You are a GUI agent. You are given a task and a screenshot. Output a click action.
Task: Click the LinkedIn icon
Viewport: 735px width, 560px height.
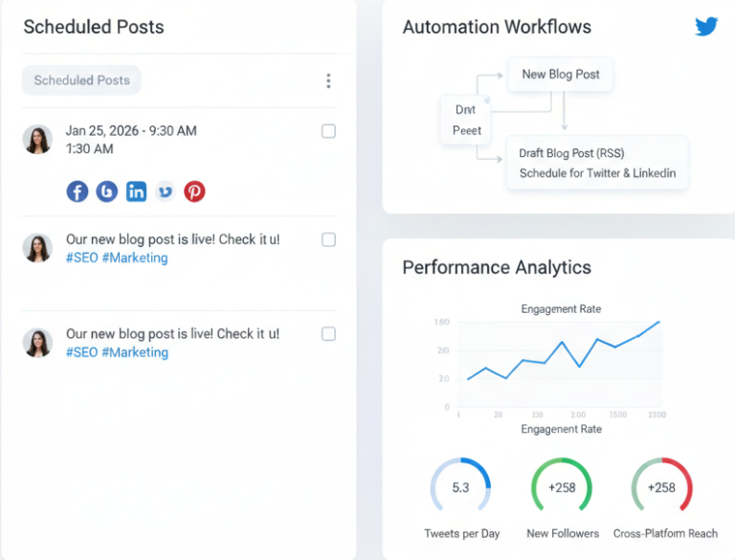136,191
